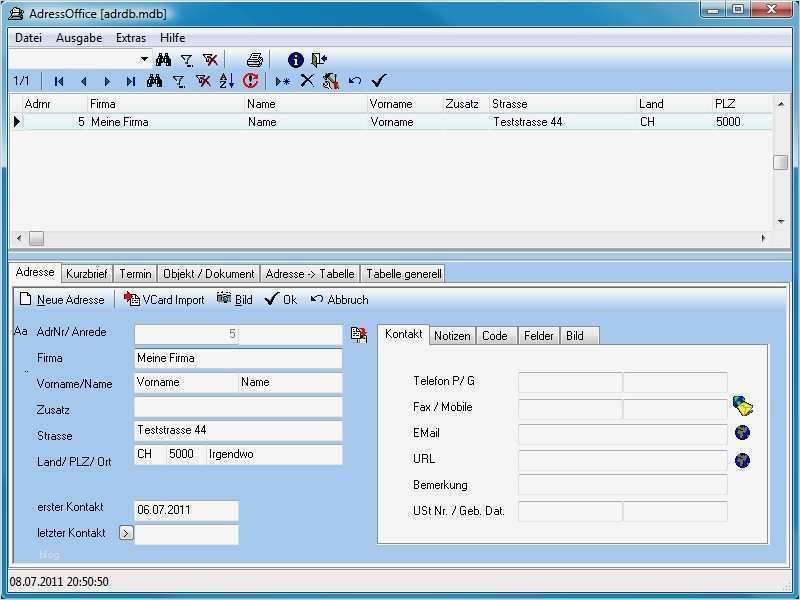Switch to the Notizen tab
Viewport: 800px width, 600px height.
[x=451, y=335]
